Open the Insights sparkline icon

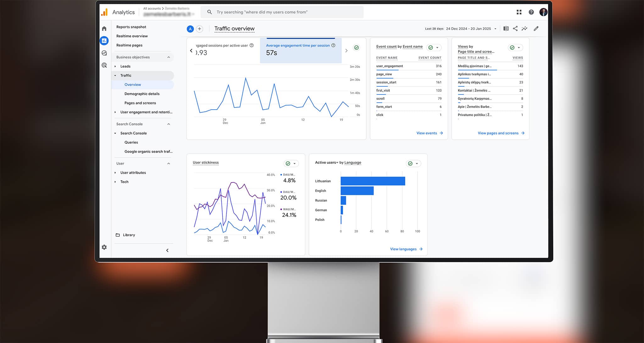point(525,29)
